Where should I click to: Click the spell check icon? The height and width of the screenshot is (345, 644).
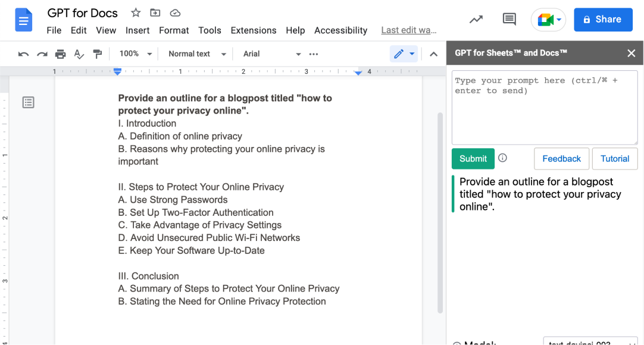[x=79, y=54]
